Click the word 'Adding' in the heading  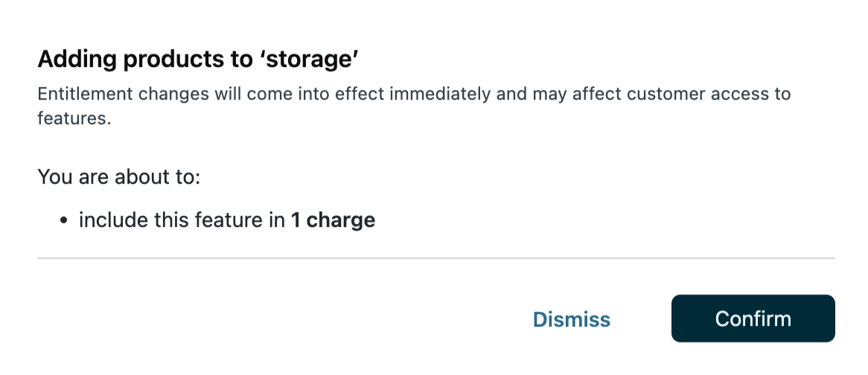point(77,60)
